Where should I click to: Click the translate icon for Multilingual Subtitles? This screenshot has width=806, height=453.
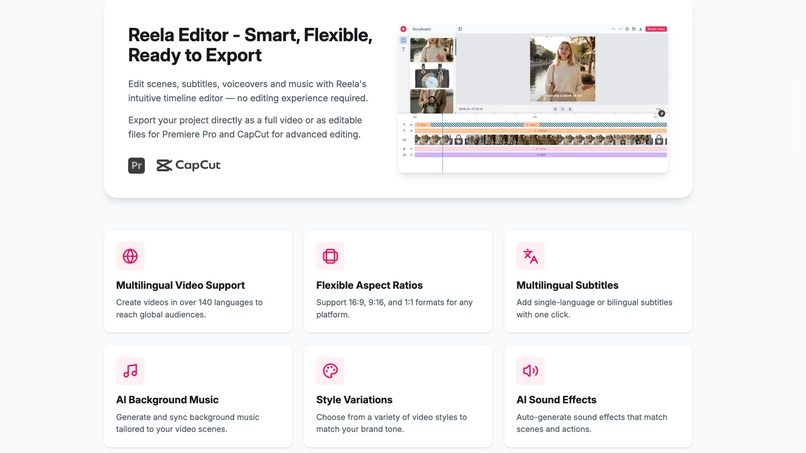[x=530, y=256]
